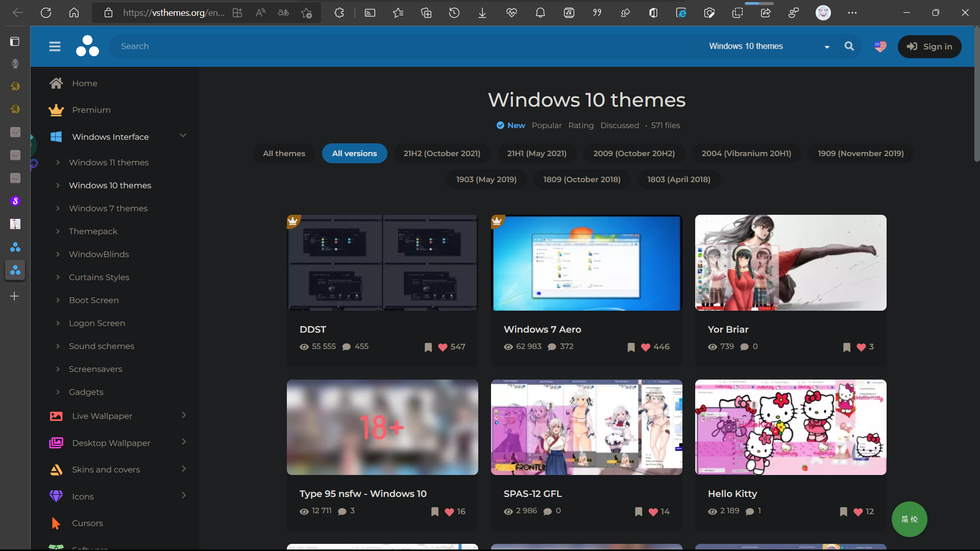Viewport: 980px width, 551px height.
Task: Sort themes by New
Action: 511,126
